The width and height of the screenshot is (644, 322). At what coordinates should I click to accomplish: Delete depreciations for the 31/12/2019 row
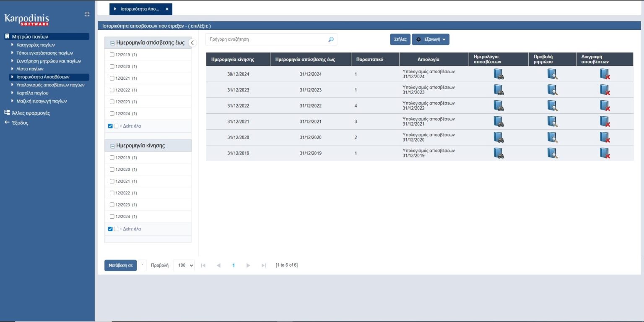(x=604, y=153)
